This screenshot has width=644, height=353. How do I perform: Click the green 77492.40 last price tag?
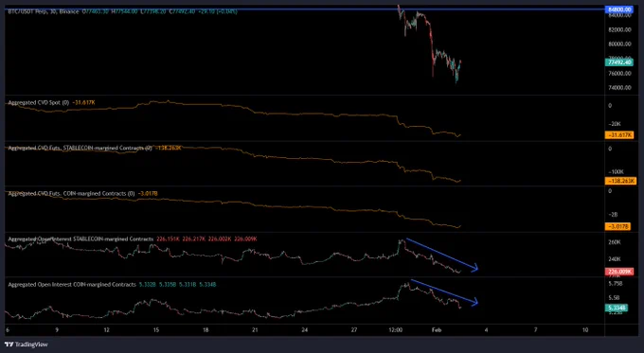(x=619, y=62)
